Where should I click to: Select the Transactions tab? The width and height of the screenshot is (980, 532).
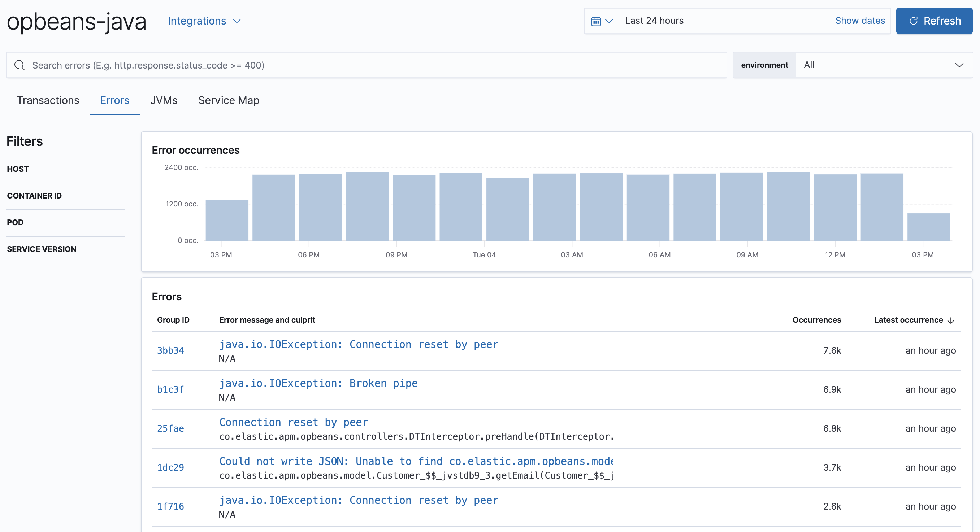coord(48,100)
